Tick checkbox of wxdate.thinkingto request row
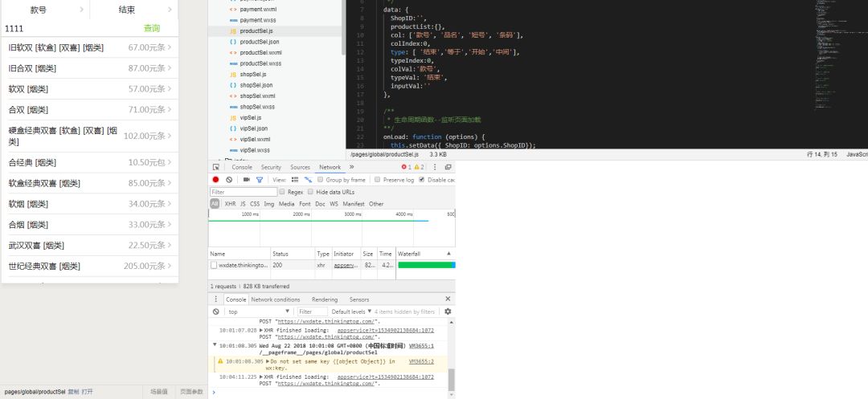868x399 pixels. point(214,265)
